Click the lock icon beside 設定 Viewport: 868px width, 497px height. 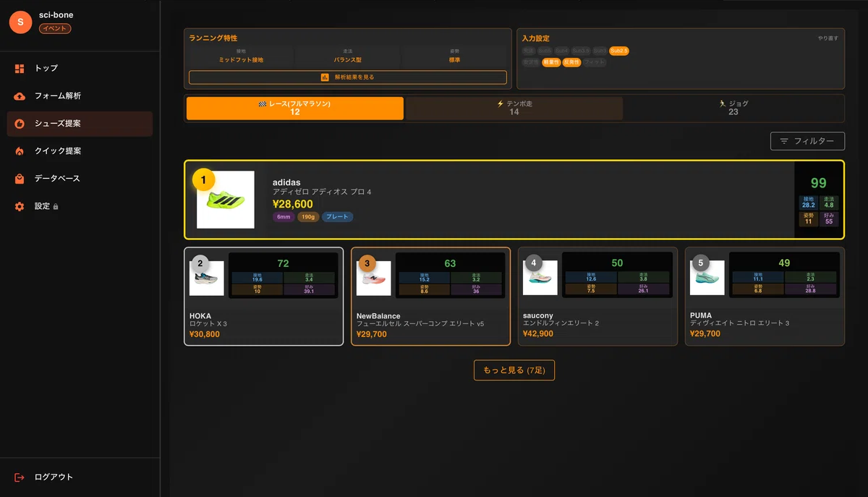(x=56, y=207)
